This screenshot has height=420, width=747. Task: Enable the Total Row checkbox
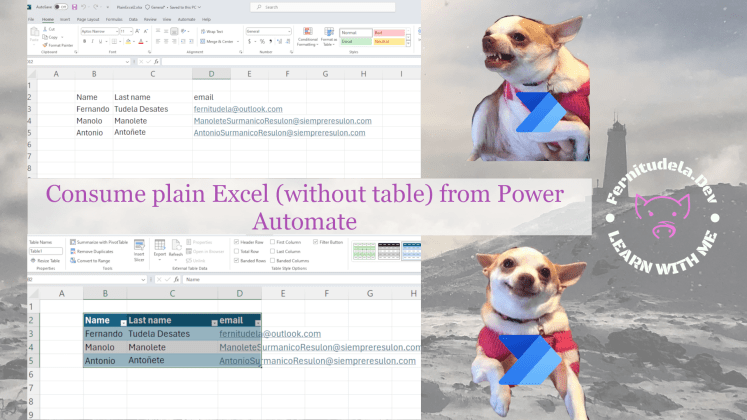tap(236, 251)
